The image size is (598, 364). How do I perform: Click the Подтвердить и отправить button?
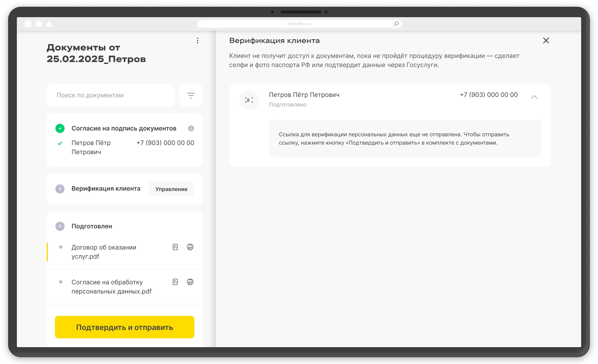click(x=124, y=327)
